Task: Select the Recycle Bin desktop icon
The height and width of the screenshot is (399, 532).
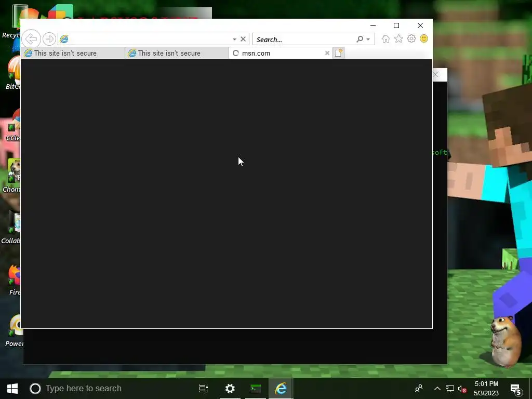Action: click(x=12, y=22)
